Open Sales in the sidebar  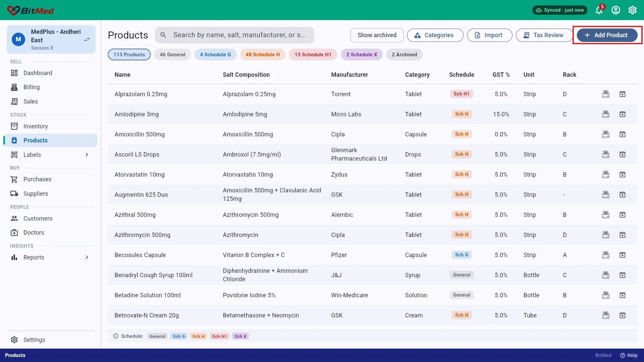pos(50,102)
